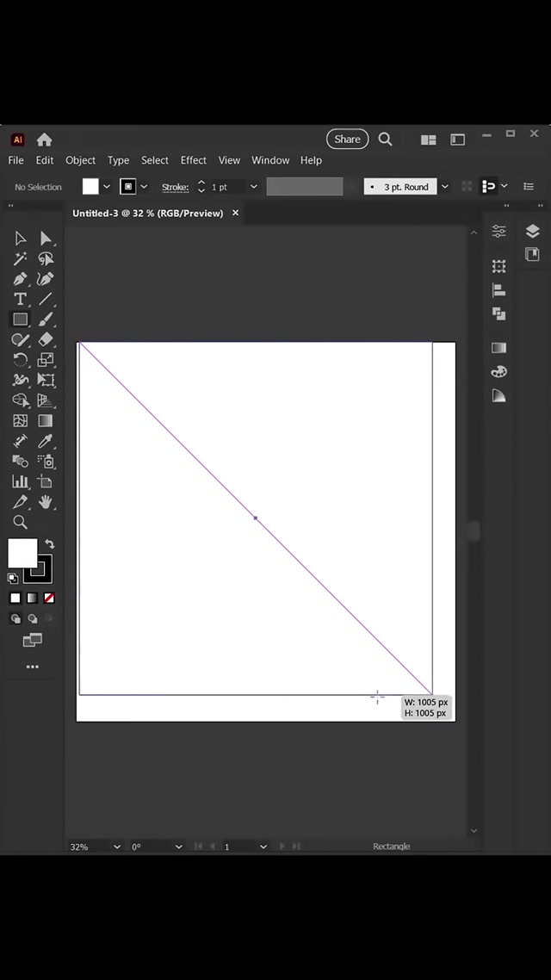Open the Pathfinder panel icon
Screen dimensions: 551x980
click(x=498, y=313)
